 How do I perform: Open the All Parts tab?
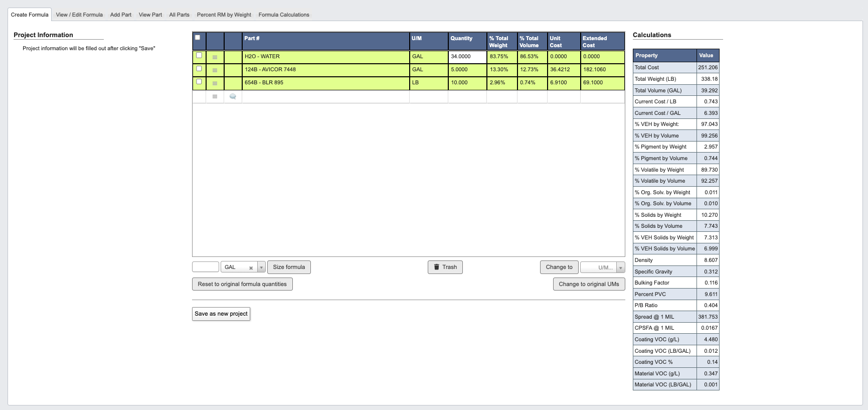point(180,15)
